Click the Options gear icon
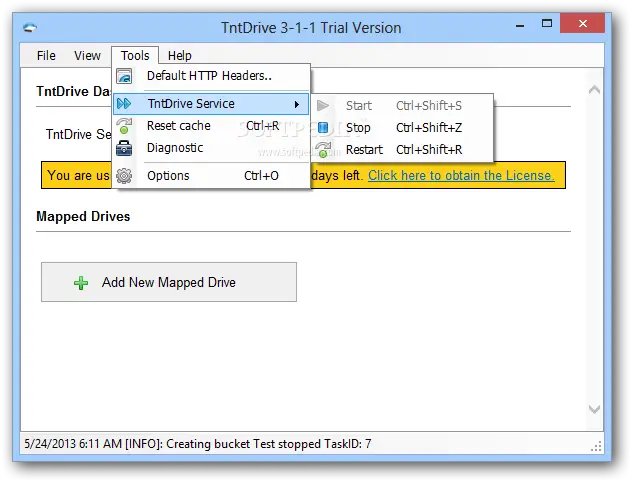 [124, 176]
